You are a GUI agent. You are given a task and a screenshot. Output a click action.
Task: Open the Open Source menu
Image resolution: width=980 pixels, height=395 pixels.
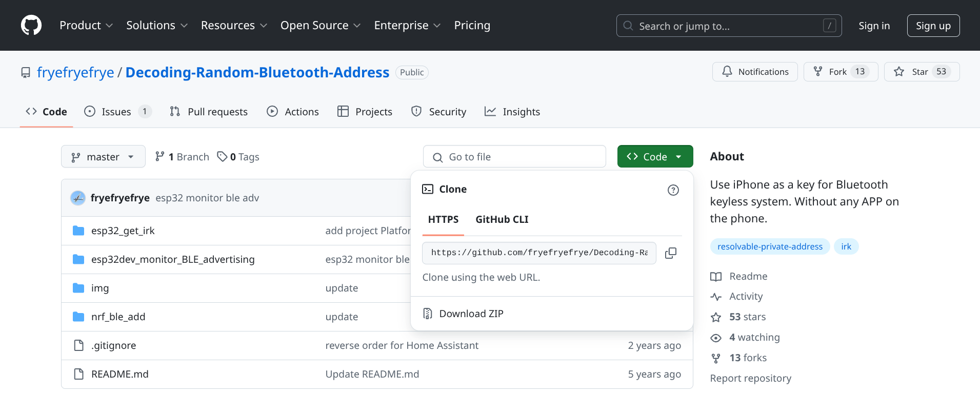pyautogui.click(x=320, y=25)
